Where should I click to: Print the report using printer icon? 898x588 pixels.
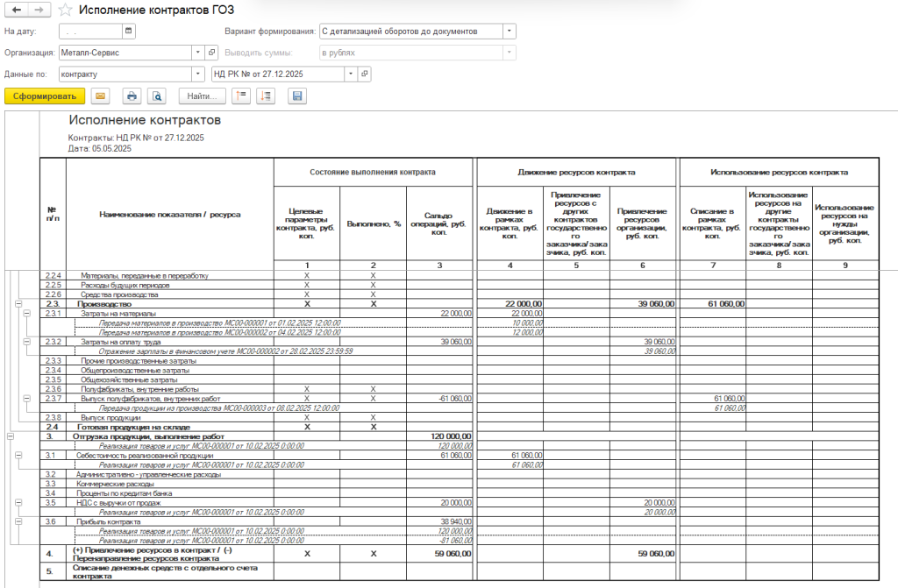click(132, 96)
